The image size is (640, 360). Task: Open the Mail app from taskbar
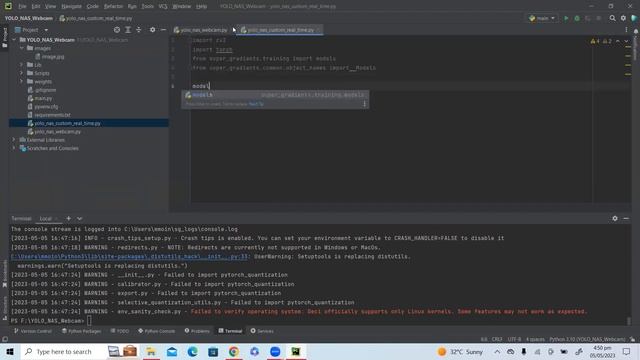tap(172, 351)
